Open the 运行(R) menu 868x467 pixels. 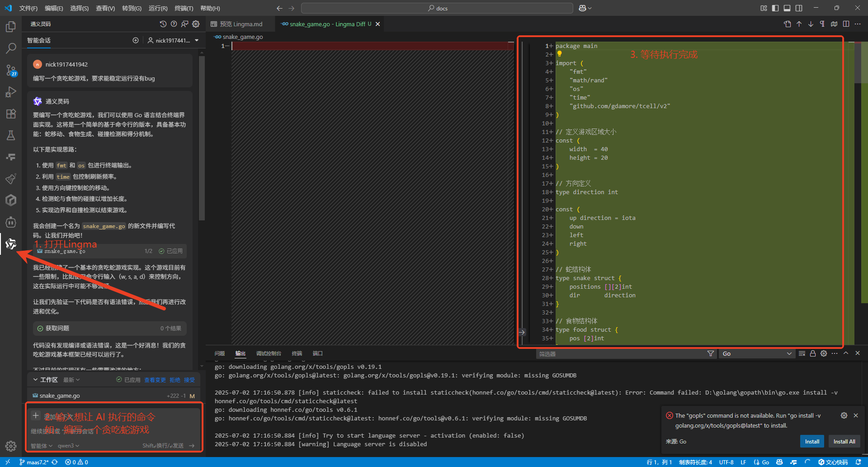click(x=158, y=8)
